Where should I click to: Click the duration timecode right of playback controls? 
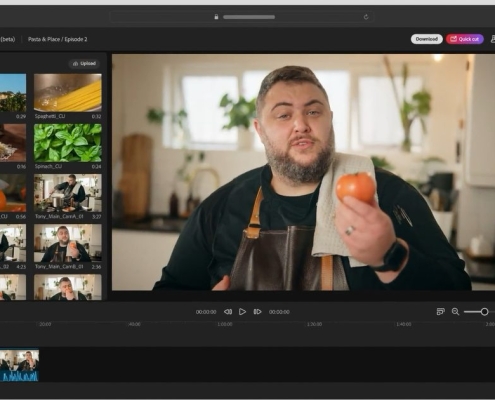coord(279,312)
